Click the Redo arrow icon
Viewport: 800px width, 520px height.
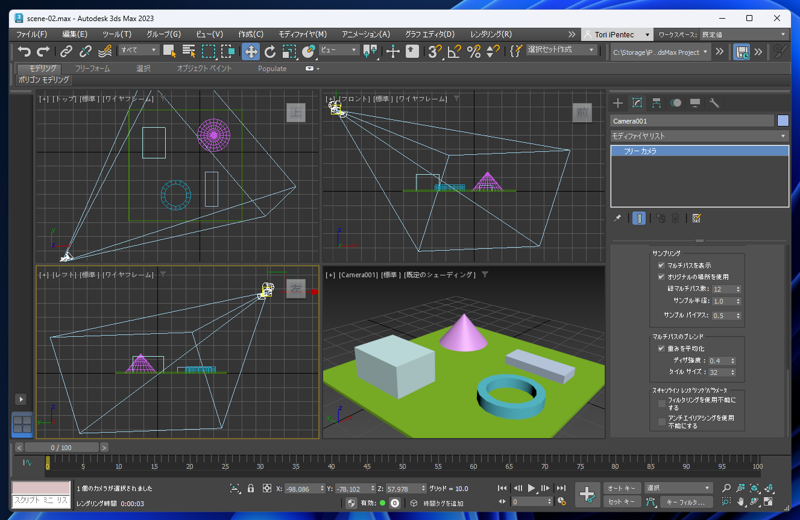point(43,52)
